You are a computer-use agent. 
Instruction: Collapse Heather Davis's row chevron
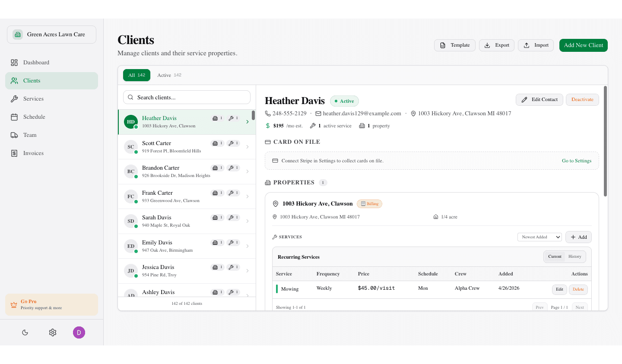pos(248,122)
